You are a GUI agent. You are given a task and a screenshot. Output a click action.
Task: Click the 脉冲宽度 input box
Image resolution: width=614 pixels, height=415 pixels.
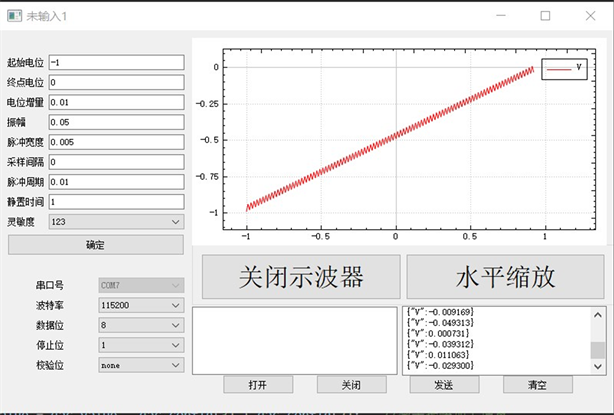point(115,142)
